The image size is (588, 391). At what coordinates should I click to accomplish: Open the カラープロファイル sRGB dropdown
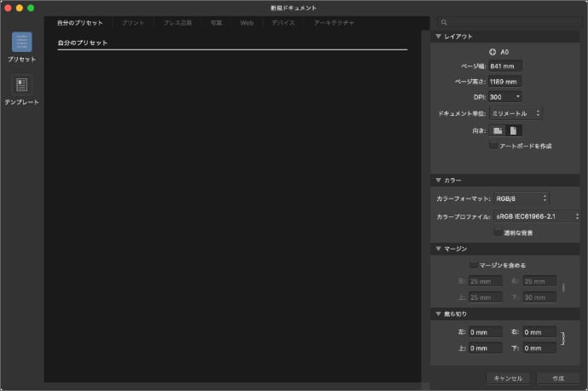click(537, 216)
